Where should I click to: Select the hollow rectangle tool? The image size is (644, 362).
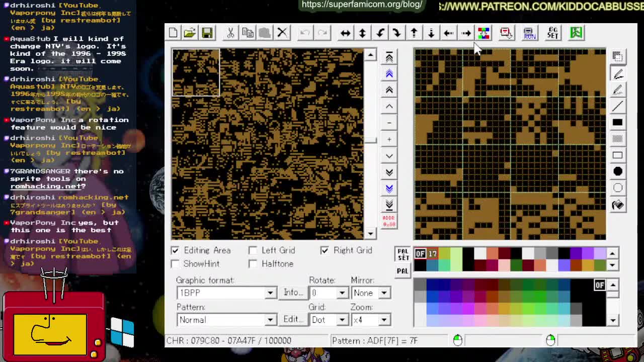tap(618, 155)
